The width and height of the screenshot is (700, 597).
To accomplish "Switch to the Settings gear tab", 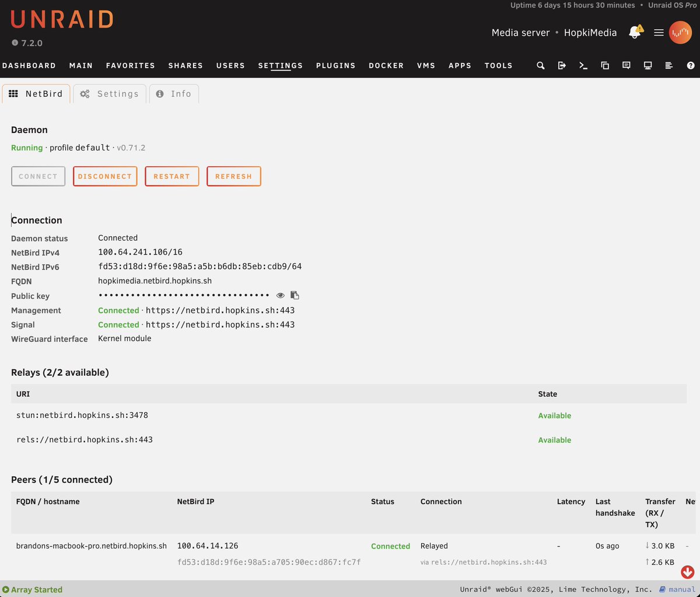I will (x=110, y=94).
